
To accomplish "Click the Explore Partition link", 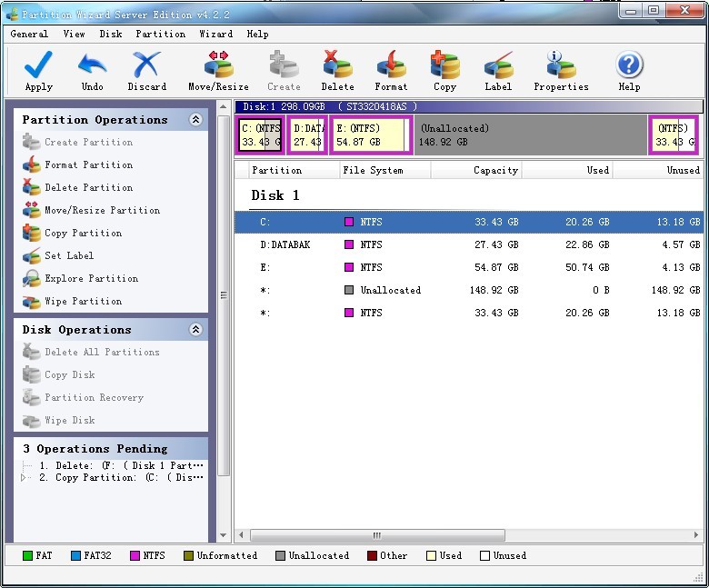I will click(x=91, y=278).
